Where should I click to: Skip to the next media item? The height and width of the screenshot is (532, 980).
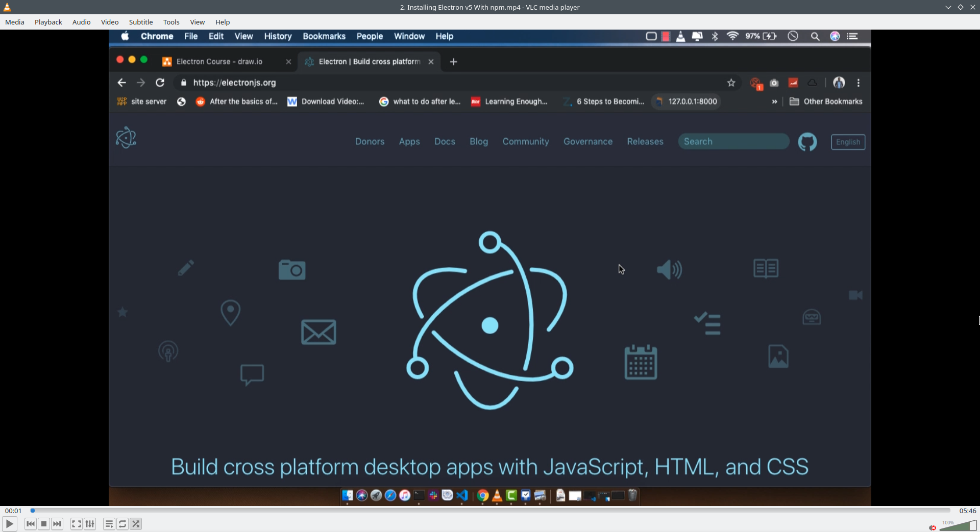pos(57,524)
